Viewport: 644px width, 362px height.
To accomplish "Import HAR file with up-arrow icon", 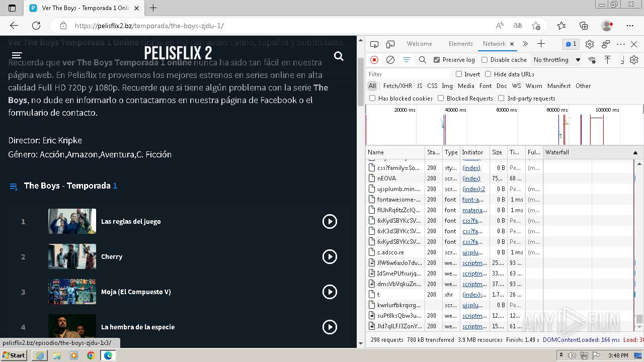I will tap(607, 60).
